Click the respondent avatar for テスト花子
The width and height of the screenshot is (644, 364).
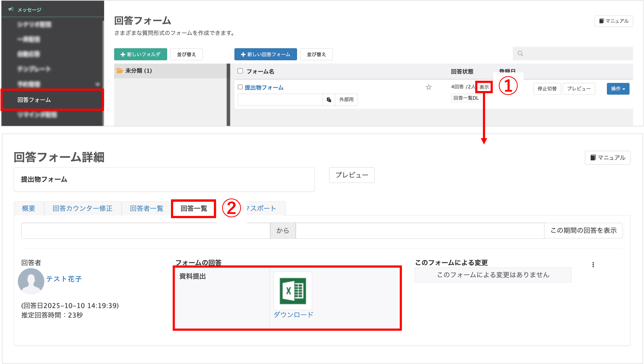31,281
